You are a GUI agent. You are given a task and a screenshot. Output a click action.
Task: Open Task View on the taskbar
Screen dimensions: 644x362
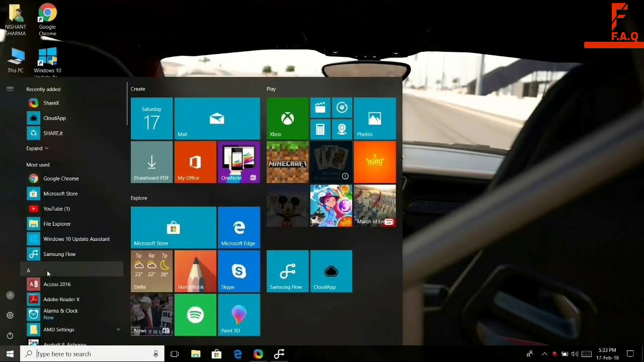(175, 354)
